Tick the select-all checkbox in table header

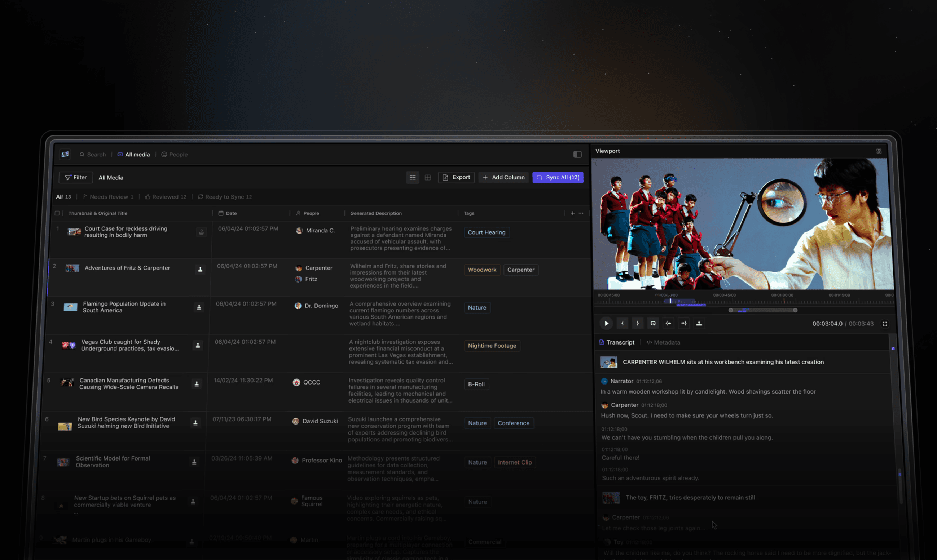coord(57,213)
